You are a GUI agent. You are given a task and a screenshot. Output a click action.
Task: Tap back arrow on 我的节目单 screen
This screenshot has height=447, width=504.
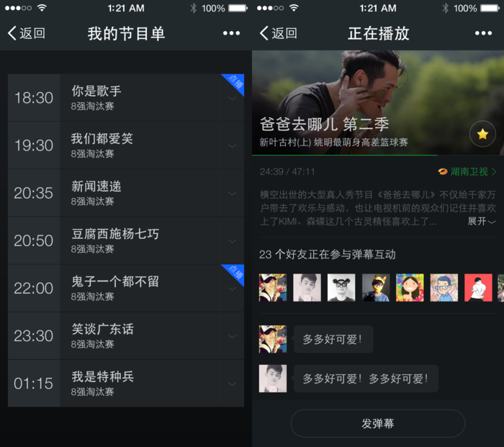coord(26,33)
